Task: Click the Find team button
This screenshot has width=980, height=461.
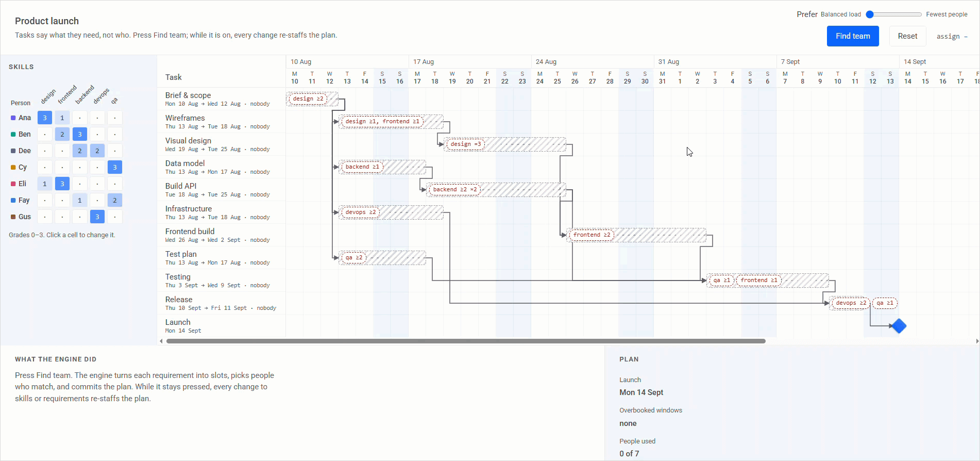Action: click(x=853, y=36)
